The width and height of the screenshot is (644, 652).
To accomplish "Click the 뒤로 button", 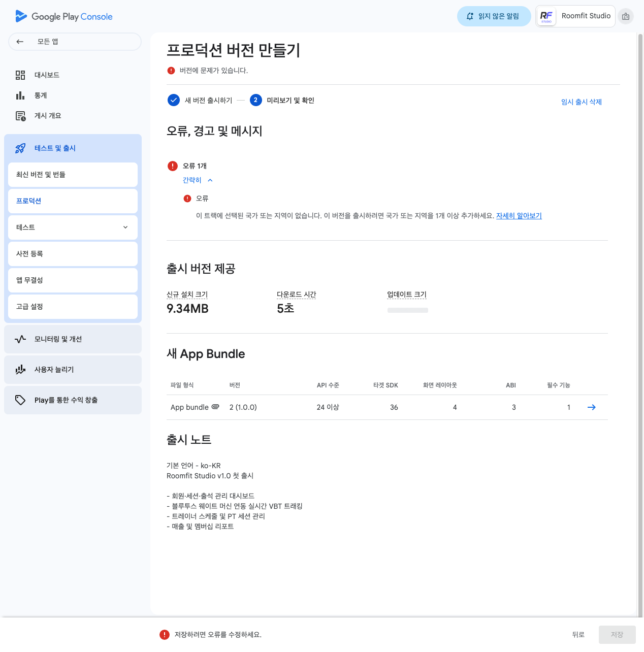I will click(578, 635).
